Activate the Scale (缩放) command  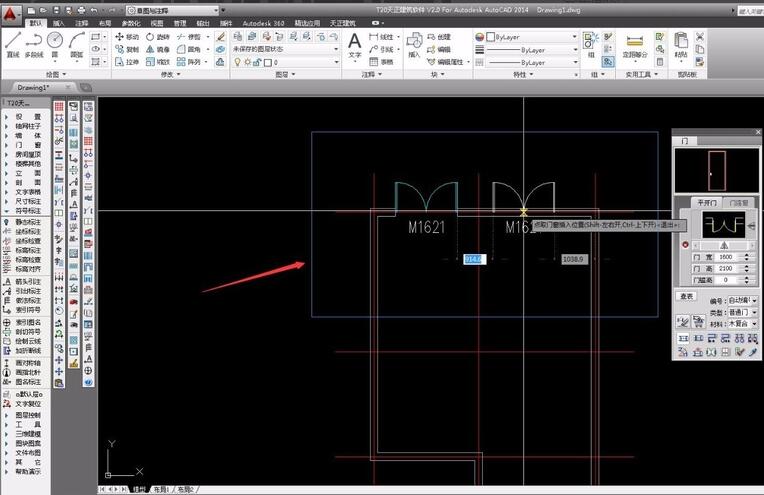click(x=157, y=62)
